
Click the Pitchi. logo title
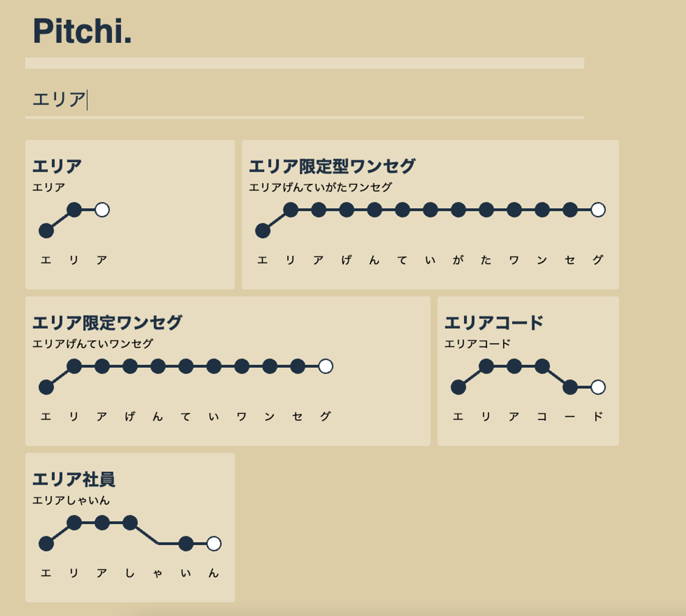point(82,31)
